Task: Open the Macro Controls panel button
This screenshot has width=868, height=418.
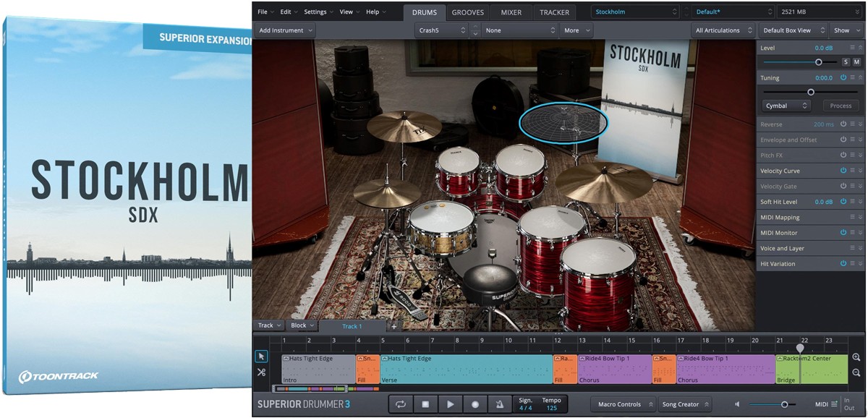Action: [623, 404]
